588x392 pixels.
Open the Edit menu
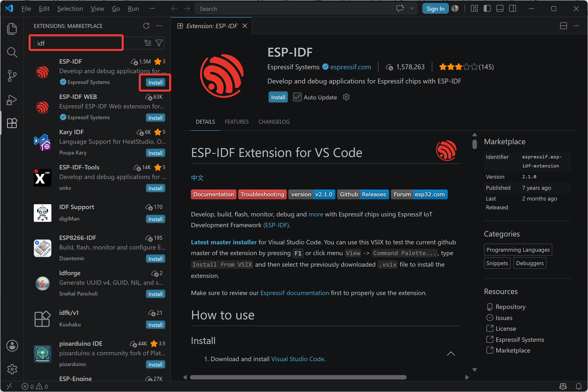point(44,9)
